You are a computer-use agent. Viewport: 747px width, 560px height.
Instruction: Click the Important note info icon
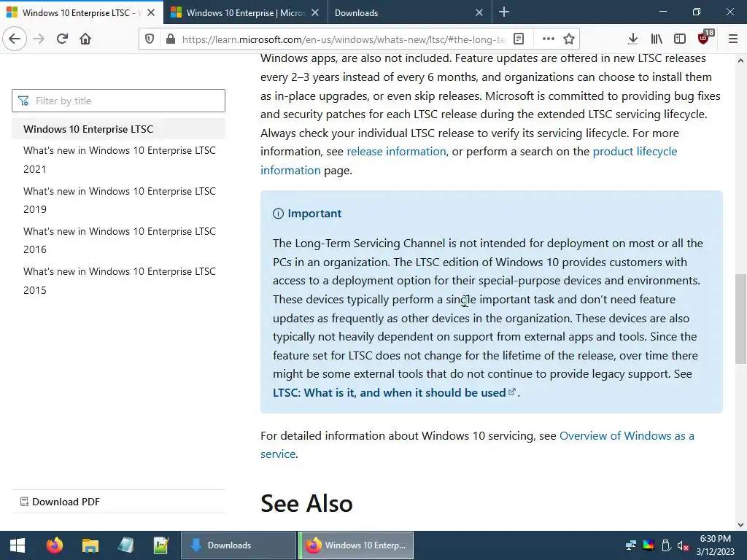pos(278,214)
